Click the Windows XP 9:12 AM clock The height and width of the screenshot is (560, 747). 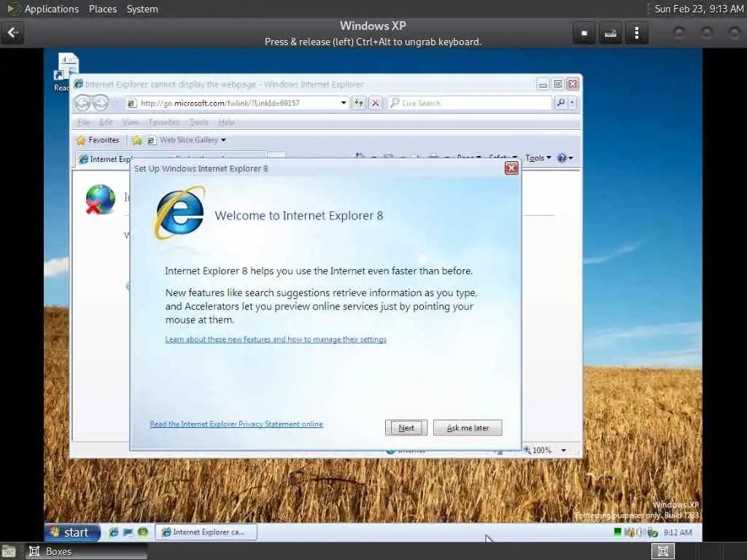pos(678,532)
